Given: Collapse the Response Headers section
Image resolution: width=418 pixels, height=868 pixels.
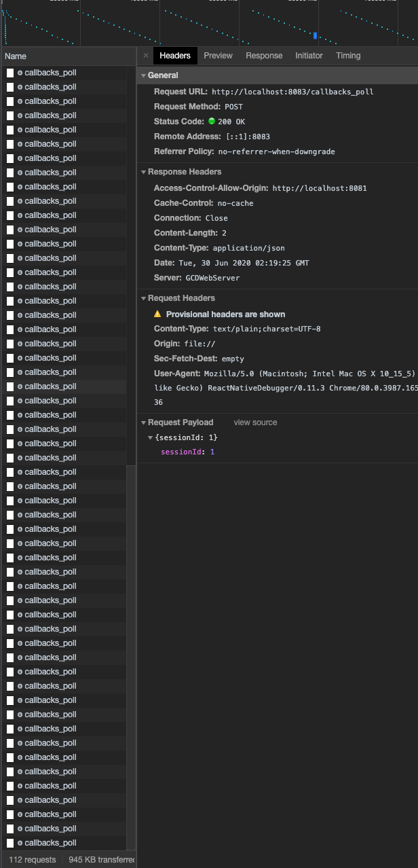Looking at the screenshot, I should point(142,172).
